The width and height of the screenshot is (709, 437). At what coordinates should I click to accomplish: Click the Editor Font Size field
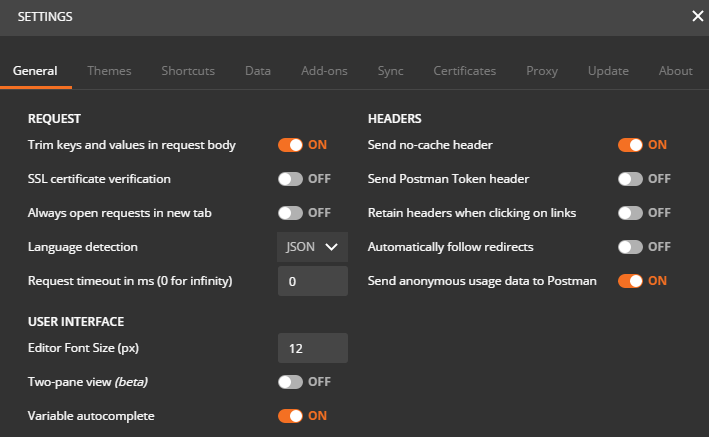coord(313,348)
